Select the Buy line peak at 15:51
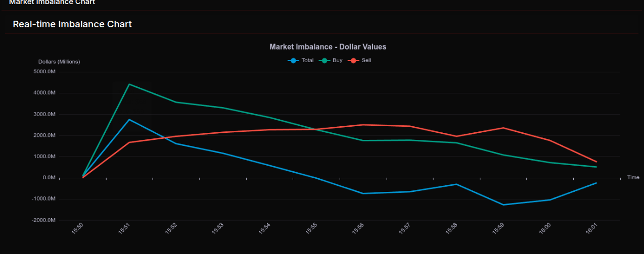 point(129,84)
